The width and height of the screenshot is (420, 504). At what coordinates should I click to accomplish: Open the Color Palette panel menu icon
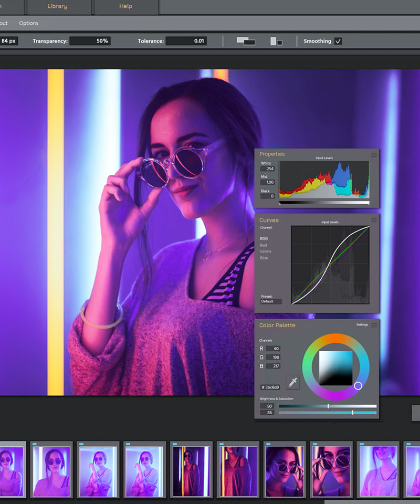(374, 324)
